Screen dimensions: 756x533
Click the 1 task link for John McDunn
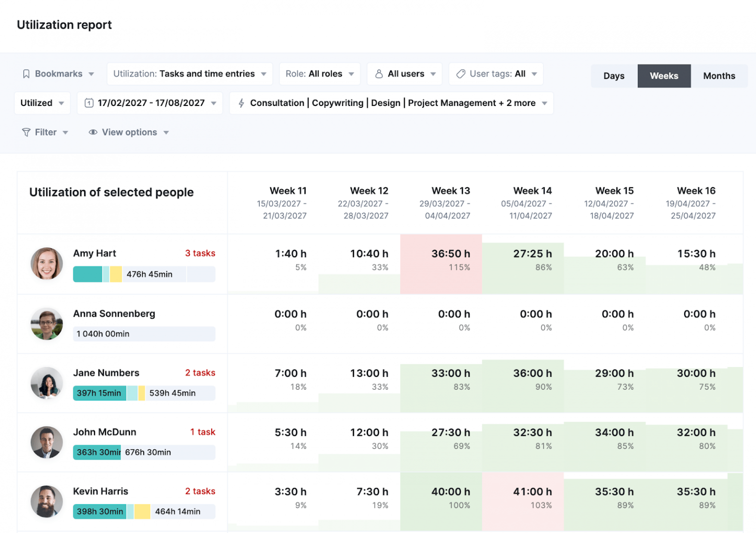(203, 432)
